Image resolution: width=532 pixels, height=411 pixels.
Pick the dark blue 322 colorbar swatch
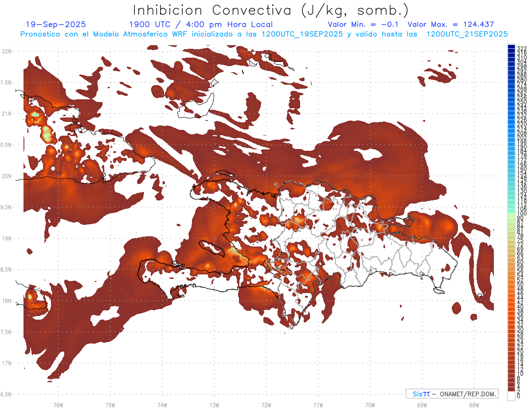pos(511,47)
